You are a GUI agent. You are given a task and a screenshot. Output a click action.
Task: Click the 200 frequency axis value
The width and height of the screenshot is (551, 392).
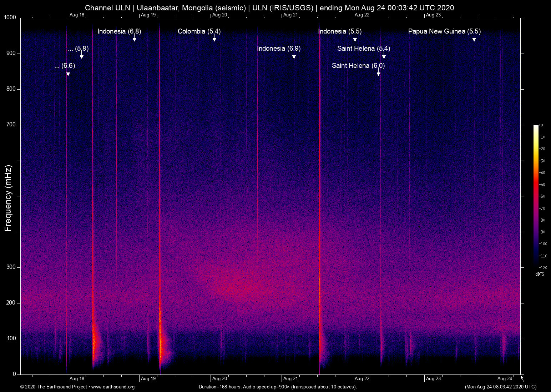(11, 303)
